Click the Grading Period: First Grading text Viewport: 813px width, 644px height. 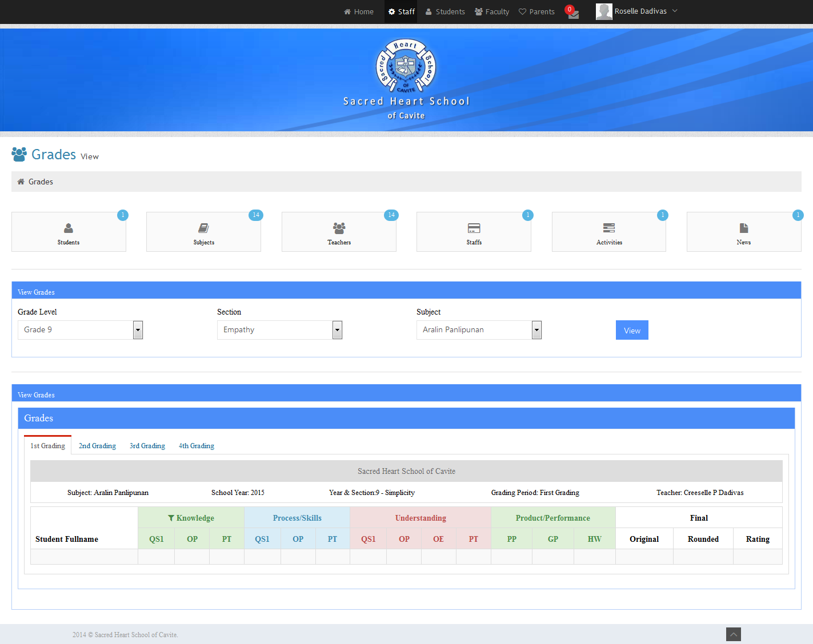tap(535, 492)
